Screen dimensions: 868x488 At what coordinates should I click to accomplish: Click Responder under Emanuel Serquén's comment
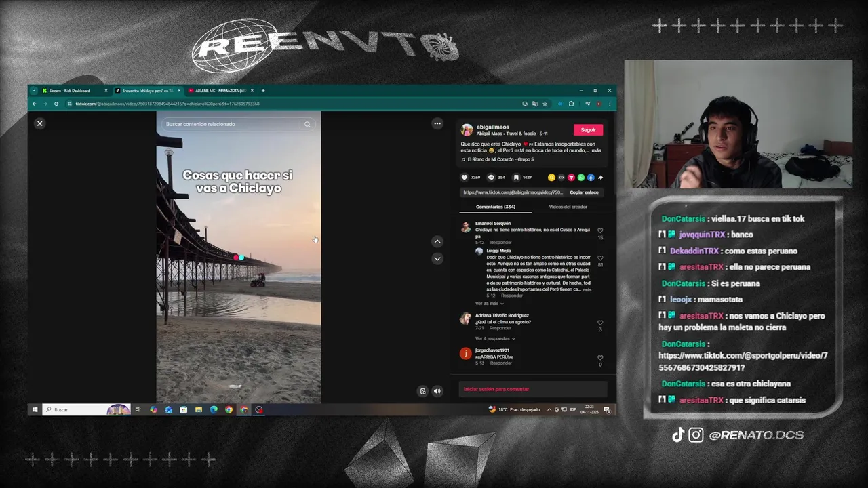500,243
